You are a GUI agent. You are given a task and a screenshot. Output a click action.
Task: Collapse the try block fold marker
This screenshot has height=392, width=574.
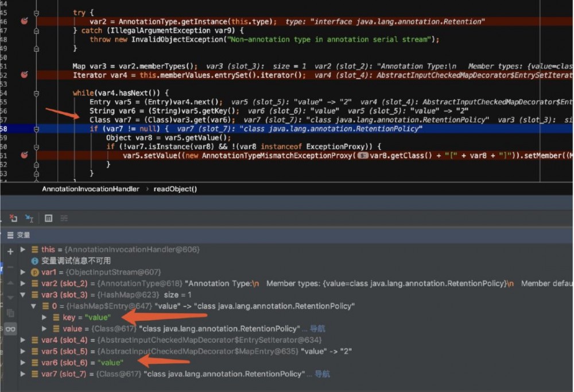pos(36,13)
